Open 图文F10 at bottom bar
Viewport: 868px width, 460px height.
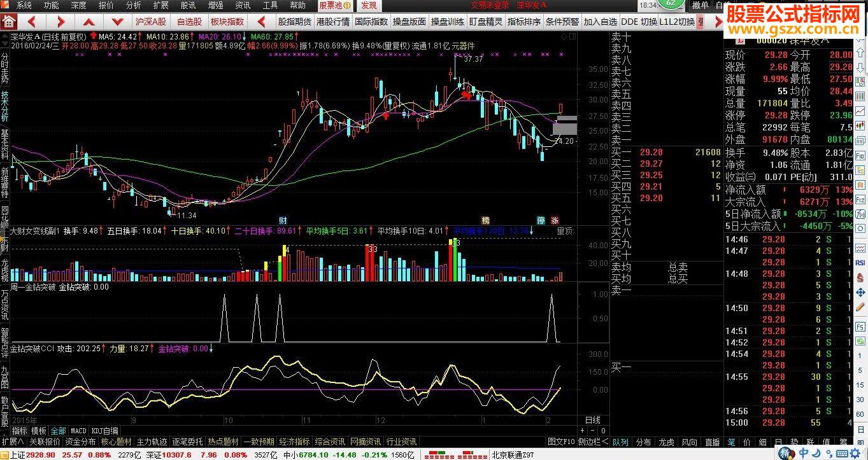coord(561,442)
